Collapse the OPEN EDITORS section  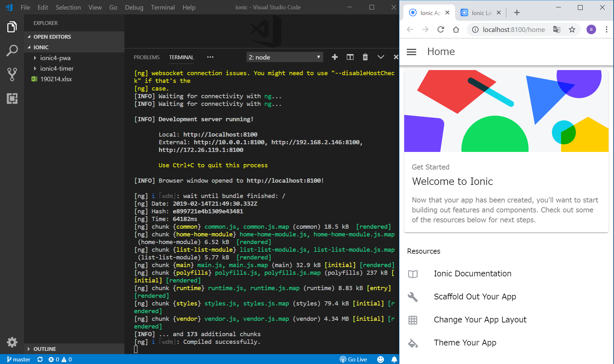74,36
